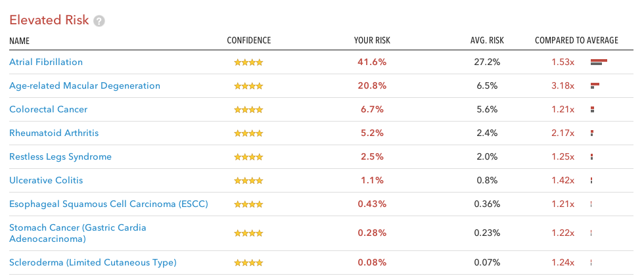Open Esophageal Squamous Cell Carcinoma link
The image size is (644, 276).
tap(108, 204)
